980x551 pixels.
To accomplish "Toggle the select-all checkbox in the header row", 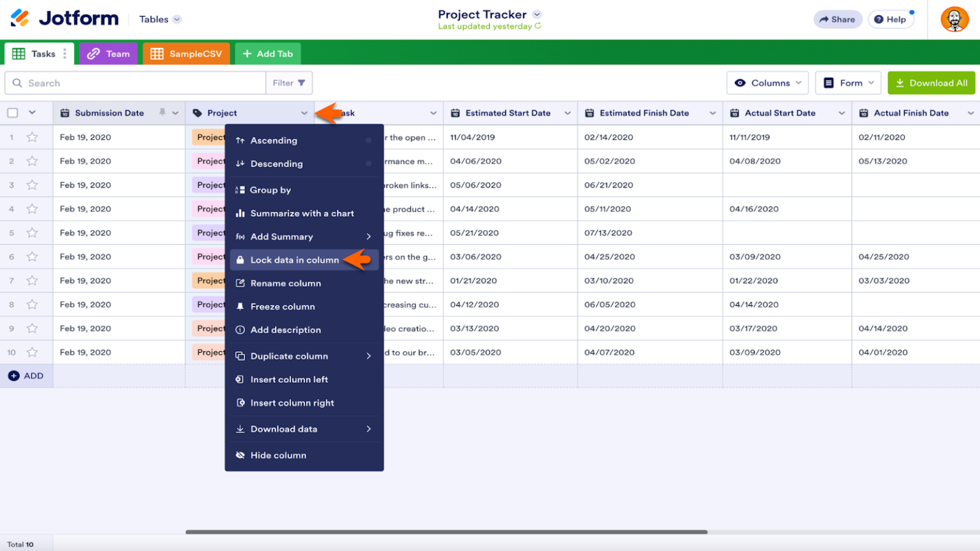I will click(x=11, y=113).
